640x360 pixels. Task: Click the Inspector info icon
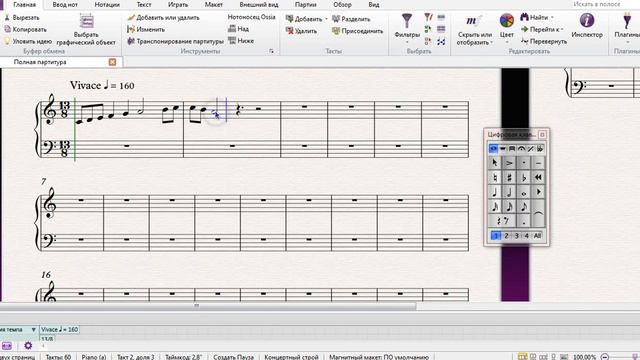(587, 20)
